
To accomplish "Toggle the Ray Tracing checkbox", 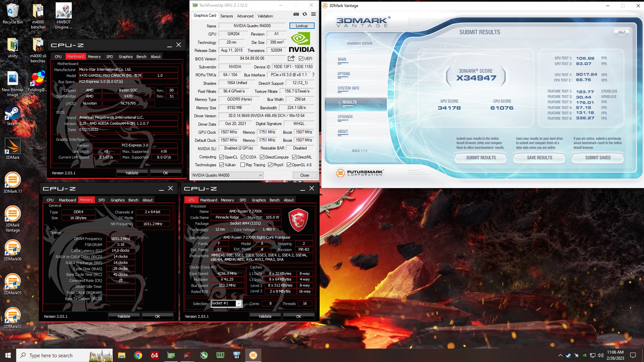I will [x=243, y=165].
